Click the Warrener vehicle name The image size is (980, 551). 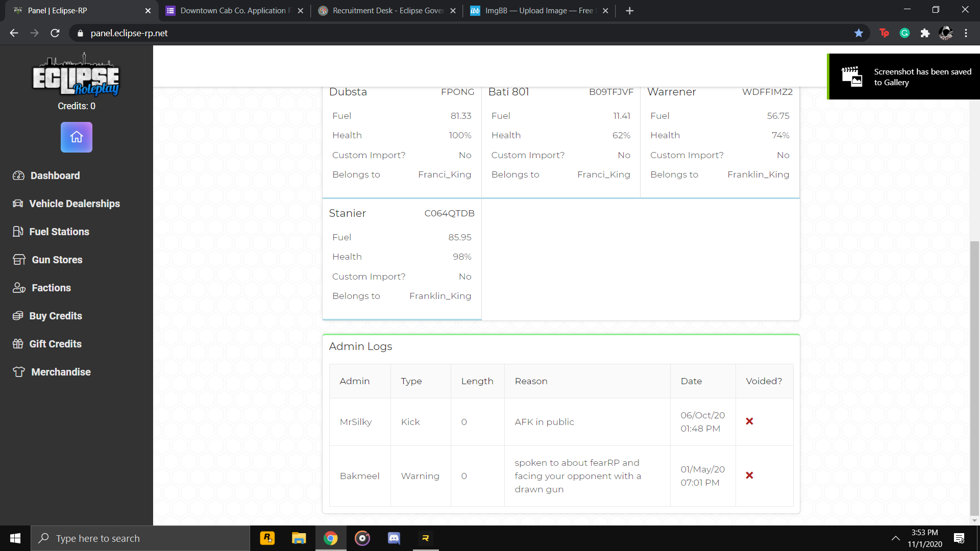click(672, 92)
